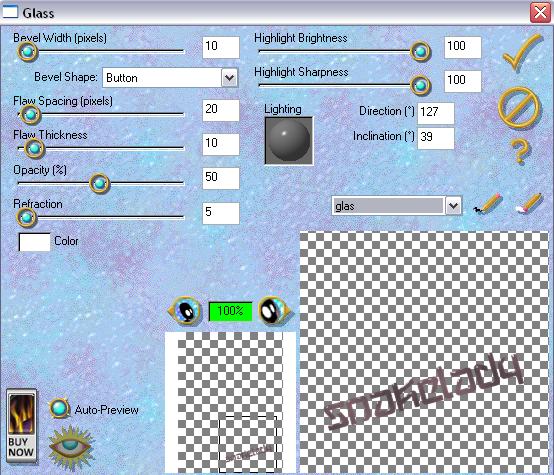Cancel with the gold no-symbol icon
This screenshot has height=475, width=554.
(519, 107)
